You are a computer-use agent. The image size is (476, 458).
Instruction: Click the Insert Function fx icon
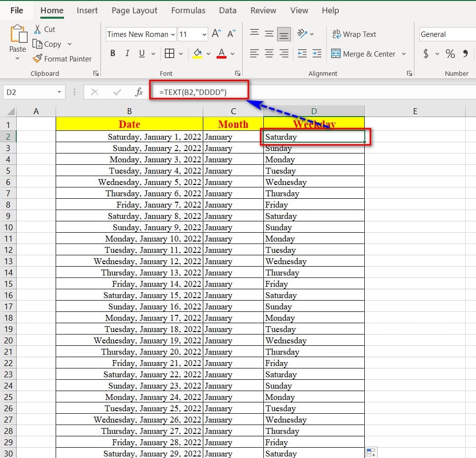139,92
